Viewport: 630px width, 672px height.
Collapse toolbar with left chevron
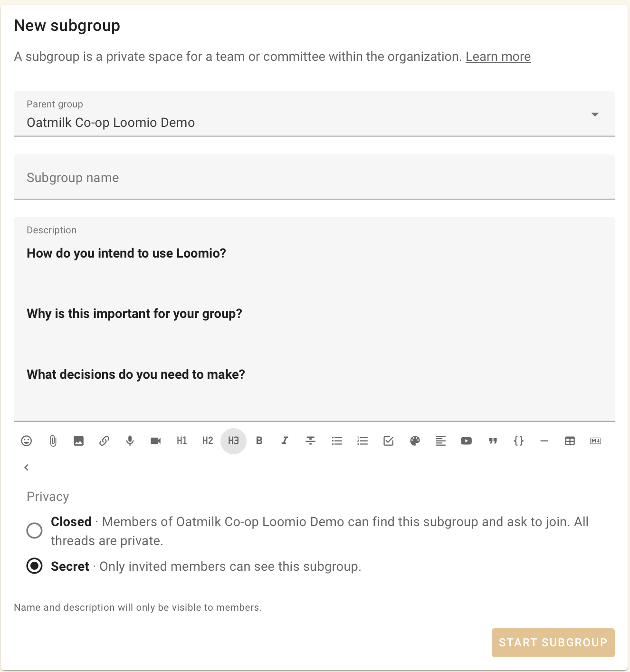click(x=27, y=468)
